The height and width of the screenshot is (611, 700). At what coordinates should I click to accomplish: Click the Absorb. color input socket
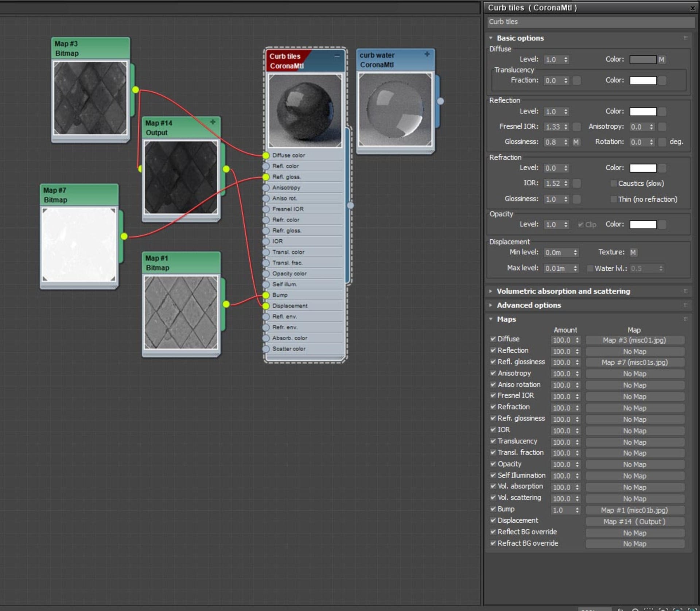(266, 338)
